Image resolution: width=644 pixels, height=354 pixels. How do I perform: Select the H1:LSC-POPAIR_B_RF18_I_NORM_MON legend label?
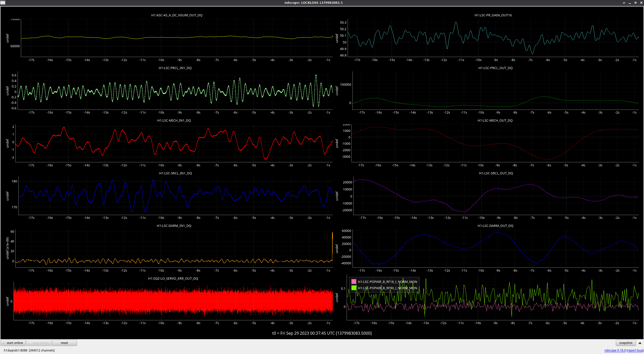pyautogui.click(x=387, y=282)
